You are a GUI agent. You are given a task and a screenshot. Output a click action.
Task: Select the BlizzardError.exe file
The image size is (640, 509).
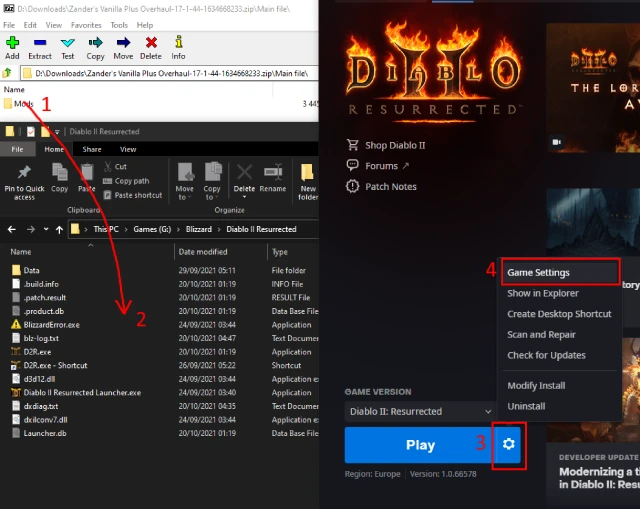[x=51, y=325]
